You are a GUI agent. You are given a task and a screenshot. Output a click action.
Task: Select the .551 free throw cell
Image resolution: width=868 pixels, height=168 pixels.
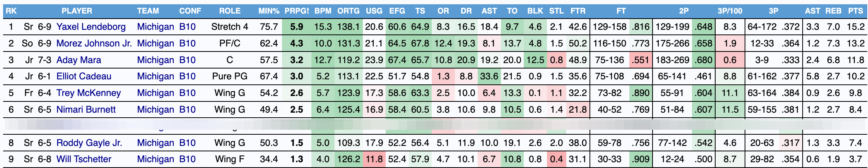coord(640,60)
